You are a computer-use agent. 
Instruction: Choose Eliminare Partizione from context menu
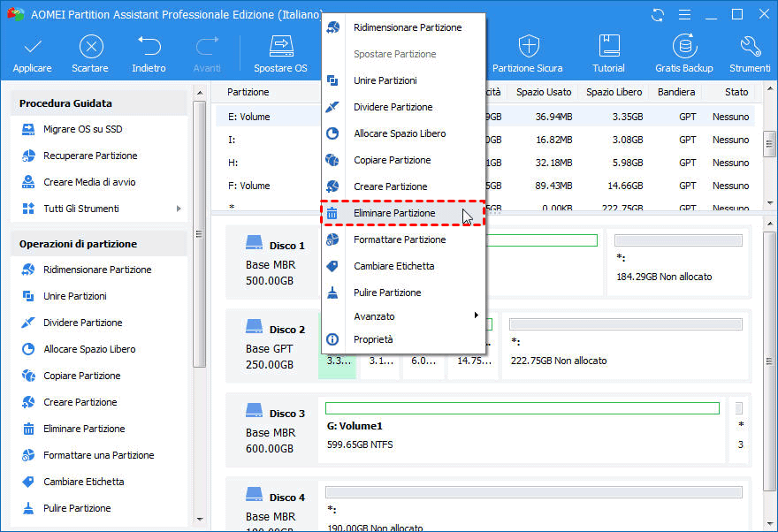pyautogui.click(x=403, y=213)
